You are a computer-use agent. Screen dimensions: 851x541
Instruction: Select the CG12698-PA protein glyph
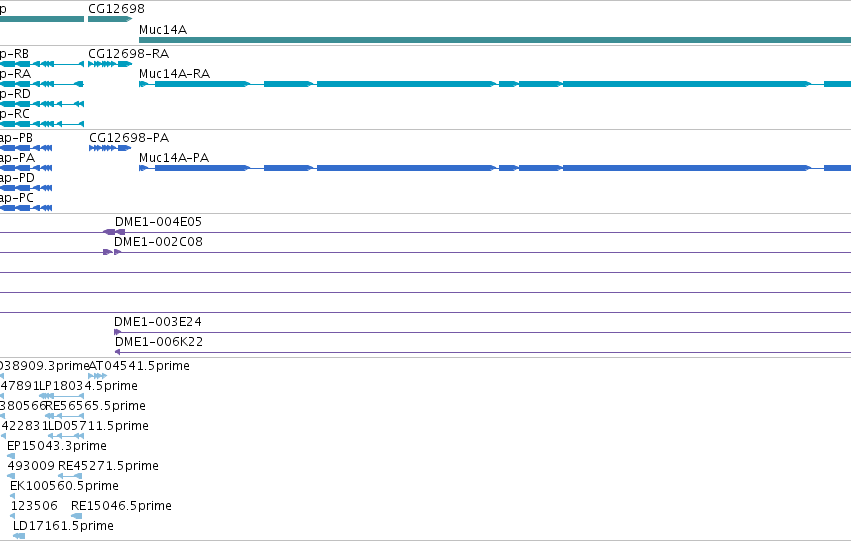pos(110,148)
